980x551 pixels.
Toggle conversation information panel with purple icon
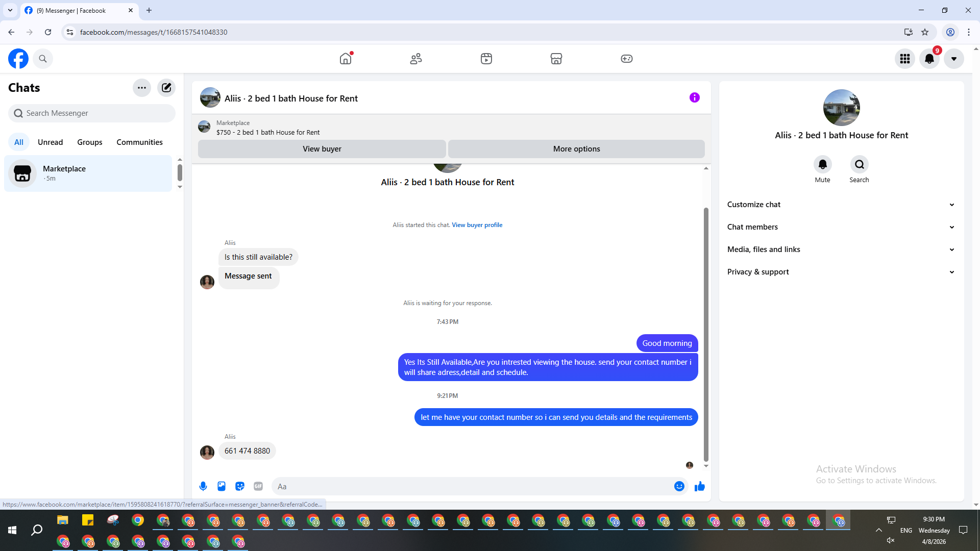(694, 97)
